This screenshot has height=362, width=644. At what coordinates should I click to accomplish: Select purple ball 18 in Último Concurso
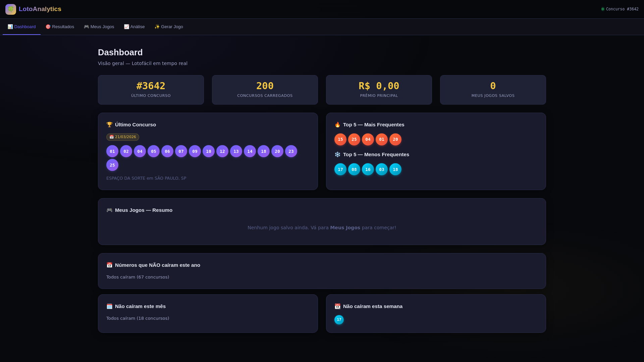(x=264, y=151)
